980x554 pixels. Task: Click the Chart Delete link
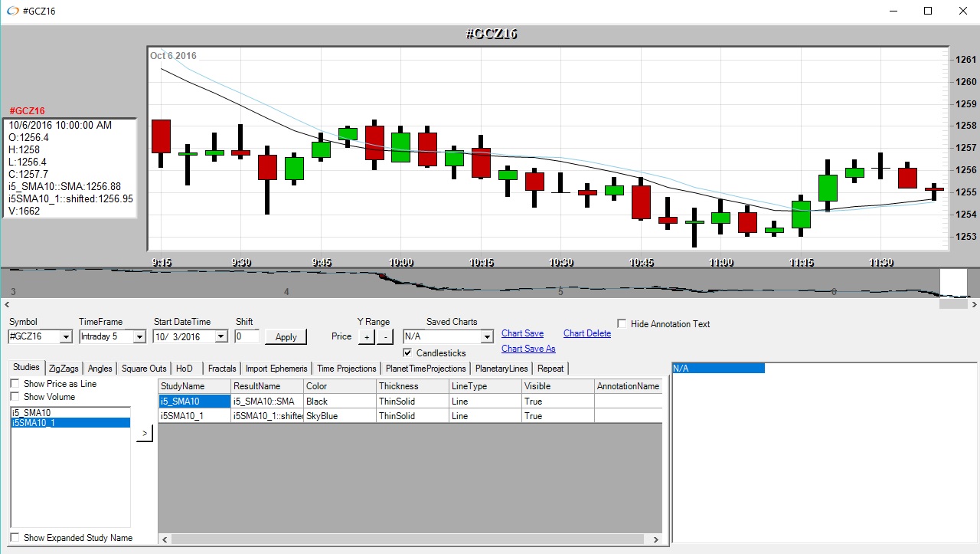(x=587, y=333)
